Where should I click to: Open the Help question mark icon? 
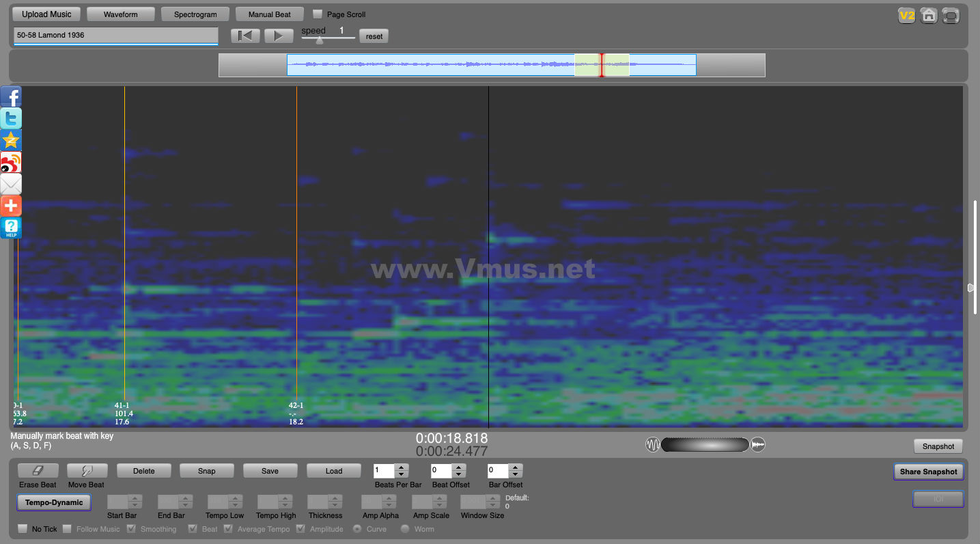pyautogui.click(x=11, y=228)
